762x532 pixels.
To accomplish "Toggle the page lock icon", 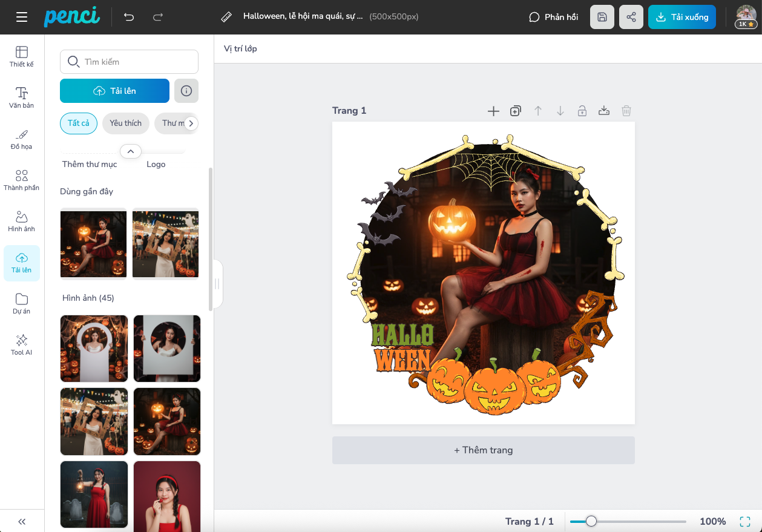I will (582, 111).
